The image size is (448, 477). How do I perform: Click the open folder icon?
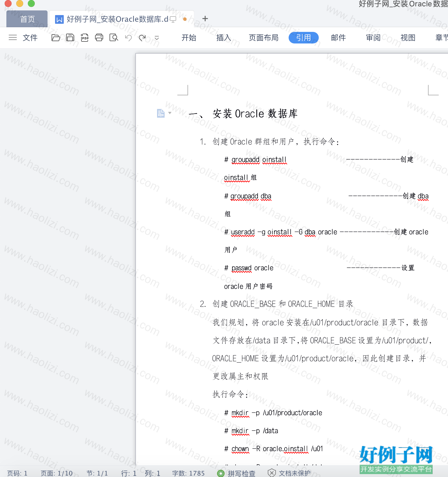(x=56, y=38)
